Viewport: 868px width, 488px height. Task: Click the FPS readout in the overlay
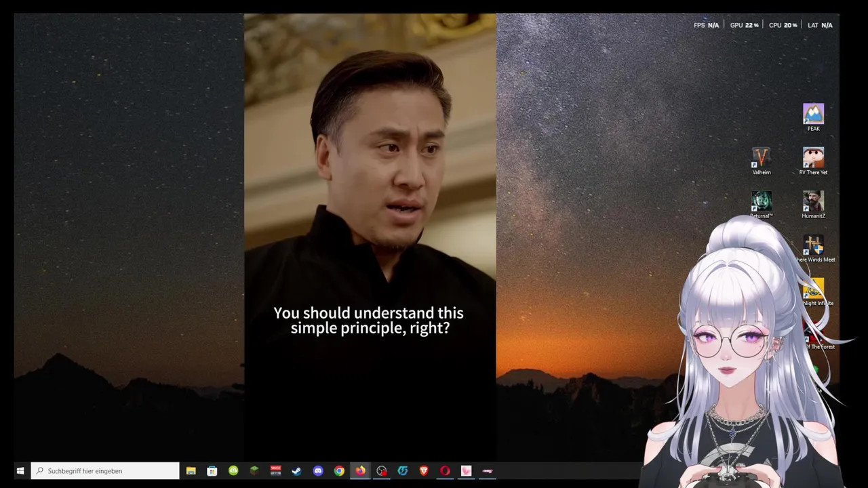point(706,25)
